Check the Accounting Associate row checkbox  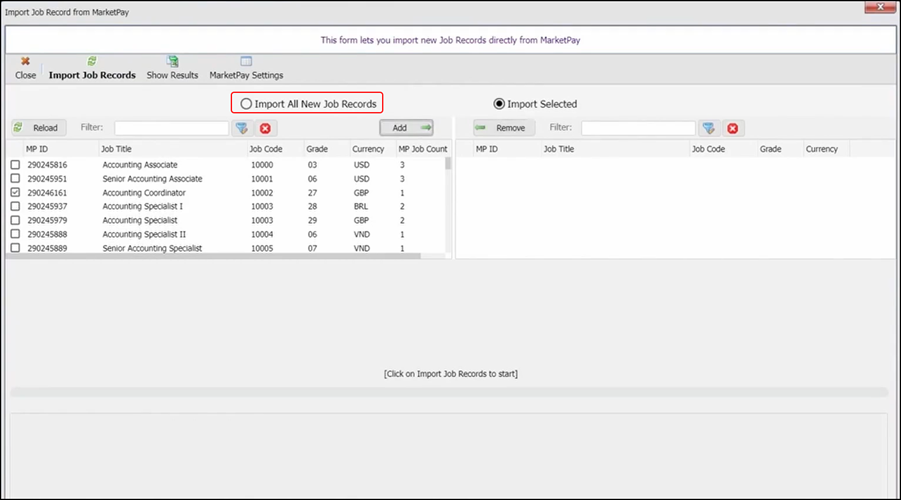(x=15, y=164)
